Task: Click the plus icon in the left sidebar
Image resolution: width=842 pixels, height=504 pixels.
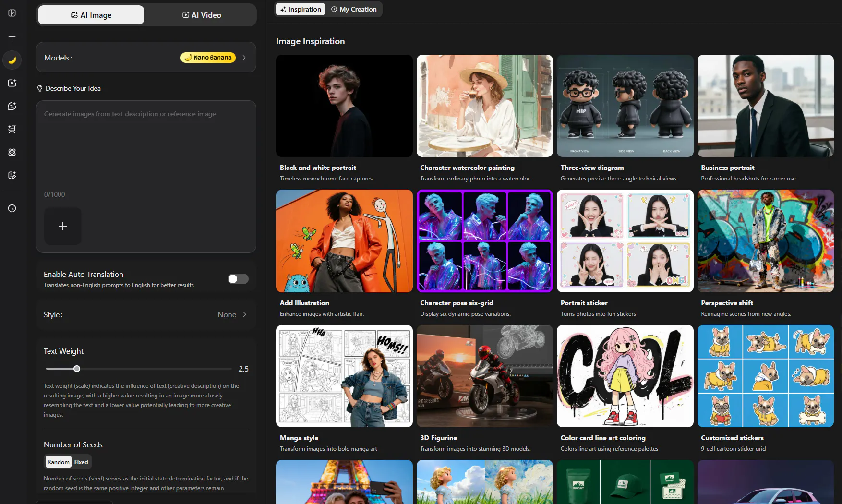Action: [12, 37]
